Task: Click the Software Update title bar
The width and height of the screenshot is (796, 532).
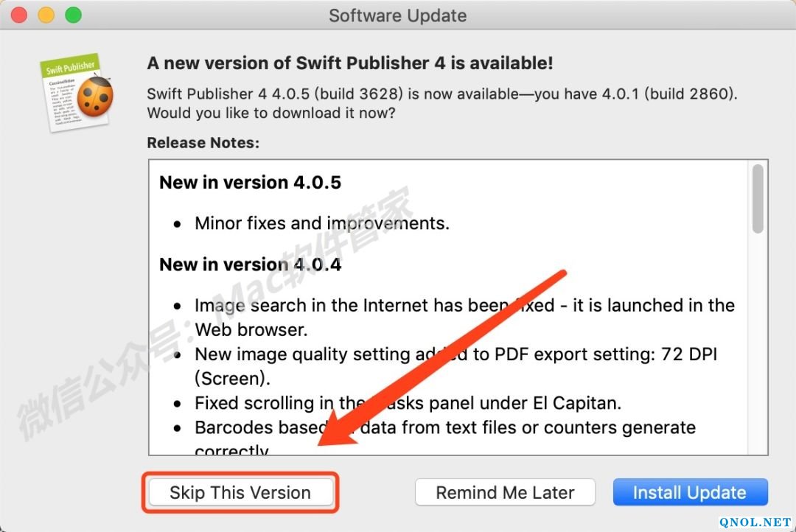Action: 398,15
